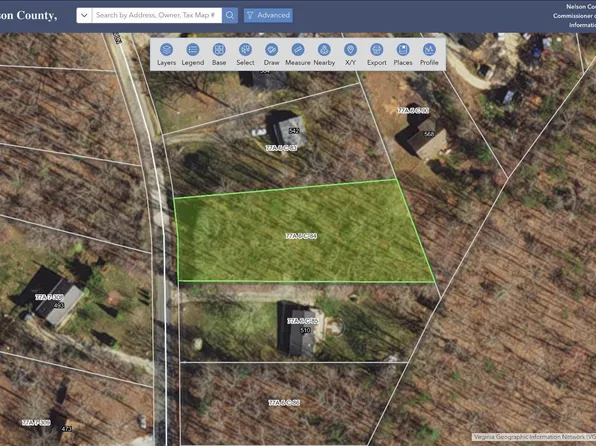Viewport: 596px width, 446px height.
Task: Click the Virginia Geographic Information Network attribution
Action: point(534,437)
